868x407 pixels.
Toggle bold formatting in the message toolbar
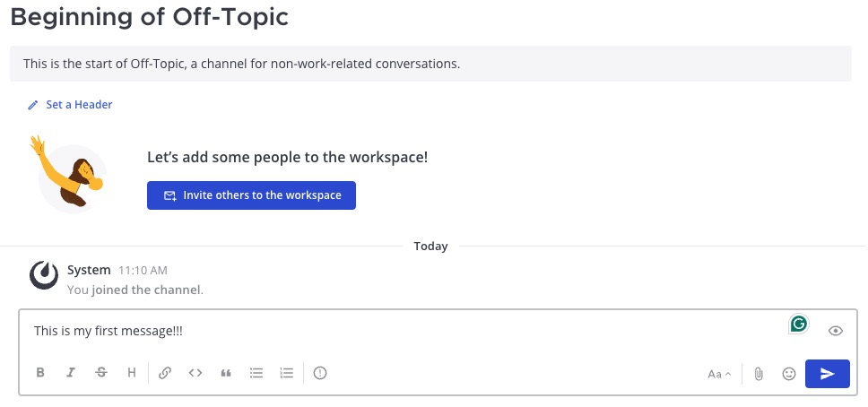pos(40,374)
